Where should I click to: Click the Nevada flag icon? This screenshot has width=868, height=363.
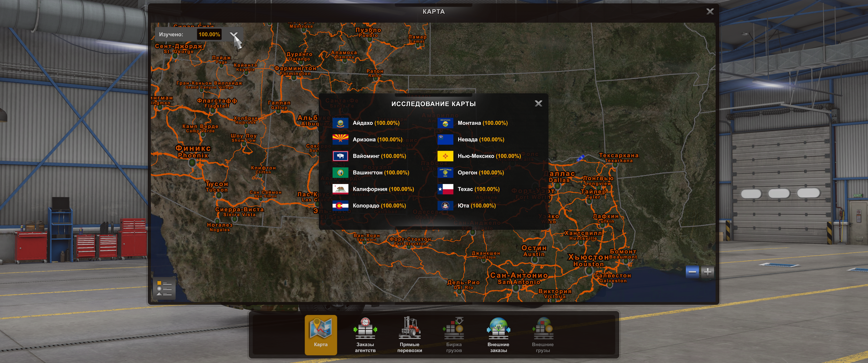pos(445,139)
